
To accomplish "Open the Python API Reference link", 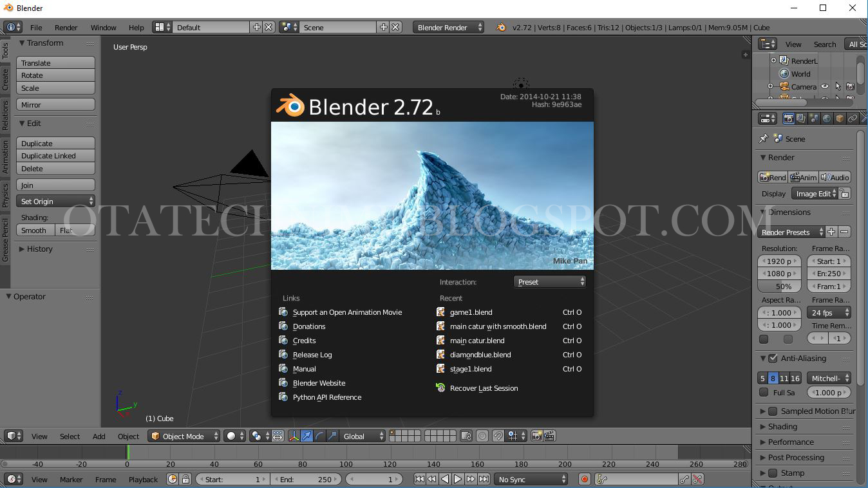I will [325, 397].
